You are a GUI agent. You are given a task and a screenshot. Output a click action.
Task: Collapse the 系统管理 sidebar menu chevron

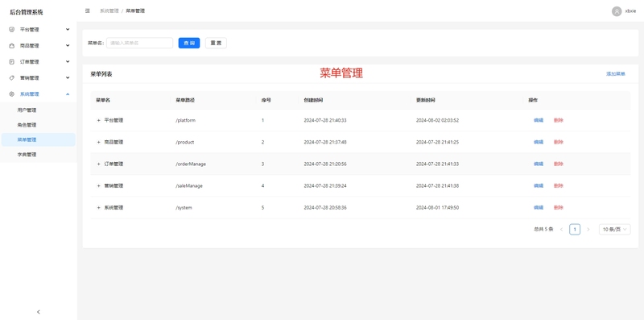68,94
